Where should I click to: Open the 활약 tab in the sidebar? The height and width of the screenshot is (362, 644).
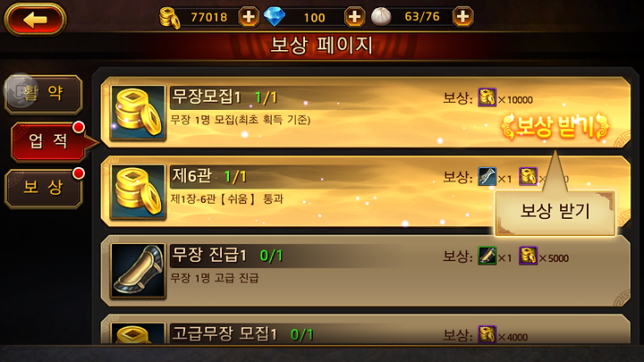click(x=44, y=95)
